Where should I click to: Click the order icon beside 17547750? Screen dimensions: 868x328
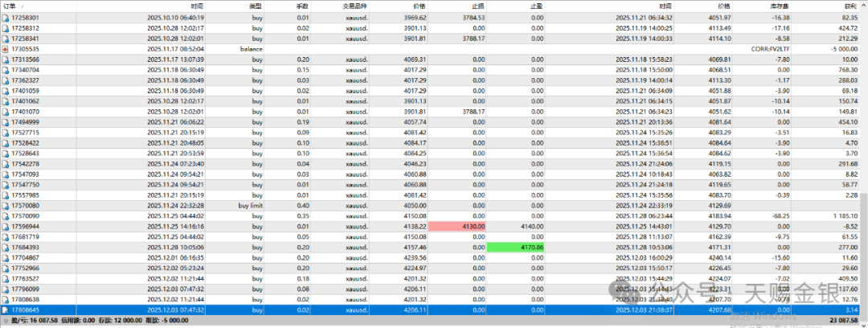click(x=6, y=185)
